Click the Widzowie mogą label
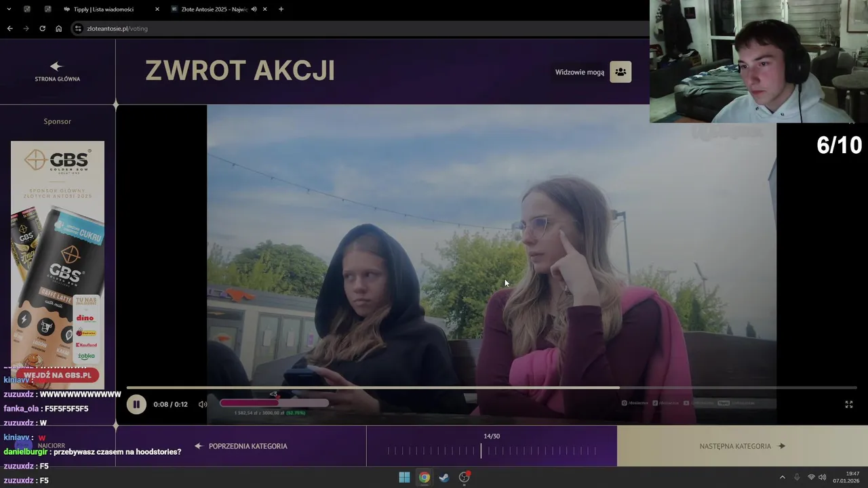 [x=580, y=72]
